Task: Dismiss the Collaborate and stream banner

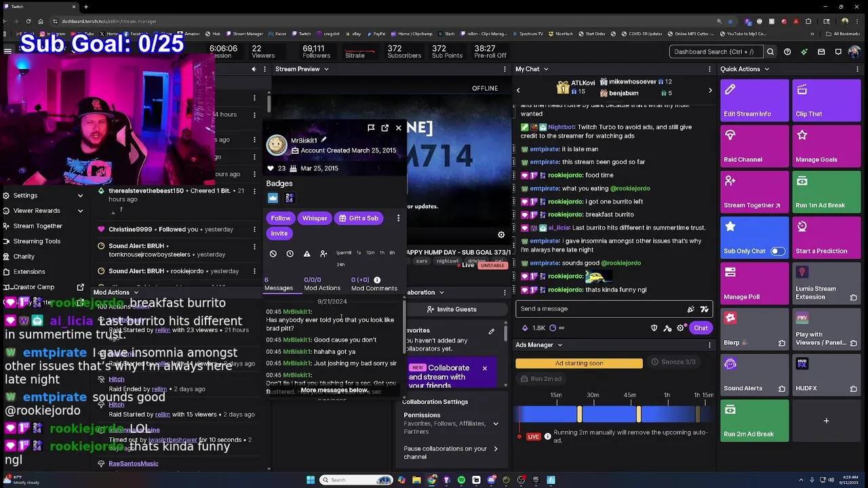Action: 485,369
